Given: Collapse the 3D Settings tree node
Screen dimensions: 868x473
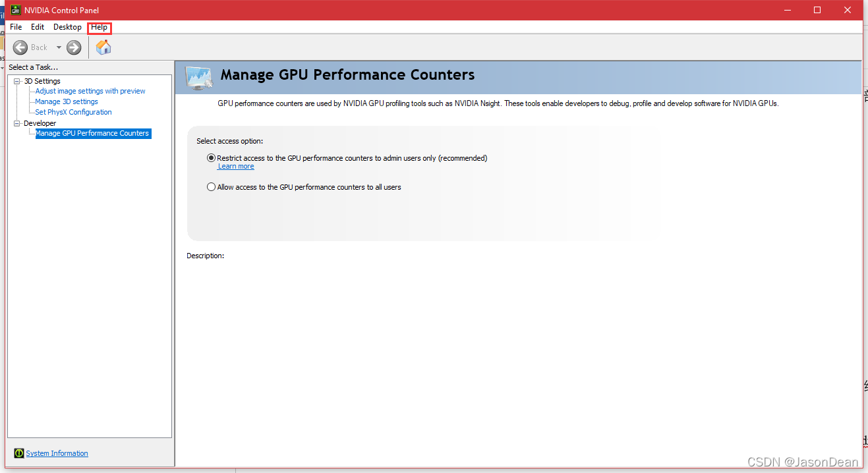Looking at the screenshot, I should (17, 81).
